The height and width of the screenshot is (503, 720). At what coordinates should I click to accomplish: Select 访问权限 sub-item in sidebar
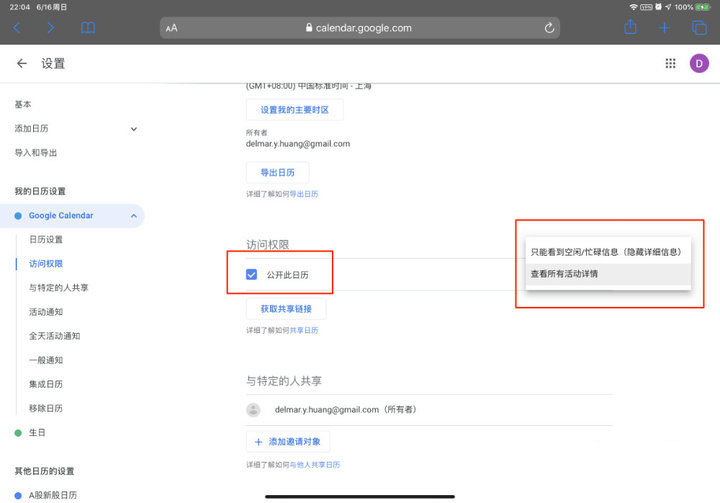[x=46, y=264]
